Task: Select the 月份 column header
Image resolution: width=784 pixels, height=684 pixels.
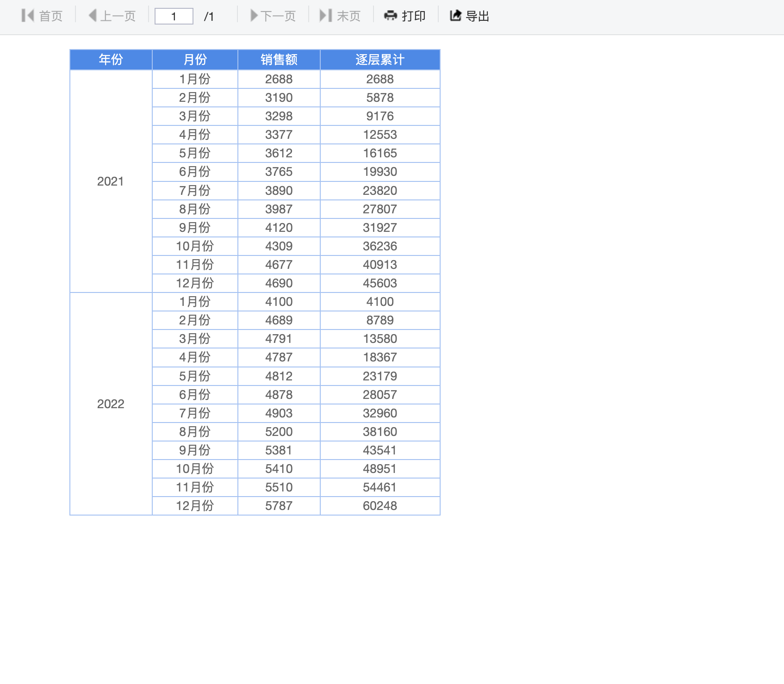Action: pos(195,60)
